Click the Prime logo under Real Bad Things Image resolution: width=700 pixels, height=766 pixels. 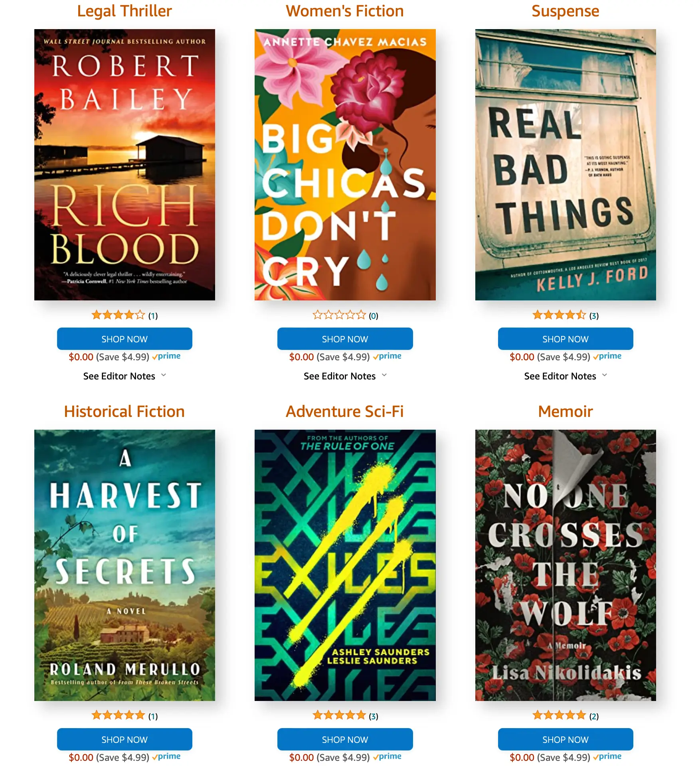click(607, 356)
